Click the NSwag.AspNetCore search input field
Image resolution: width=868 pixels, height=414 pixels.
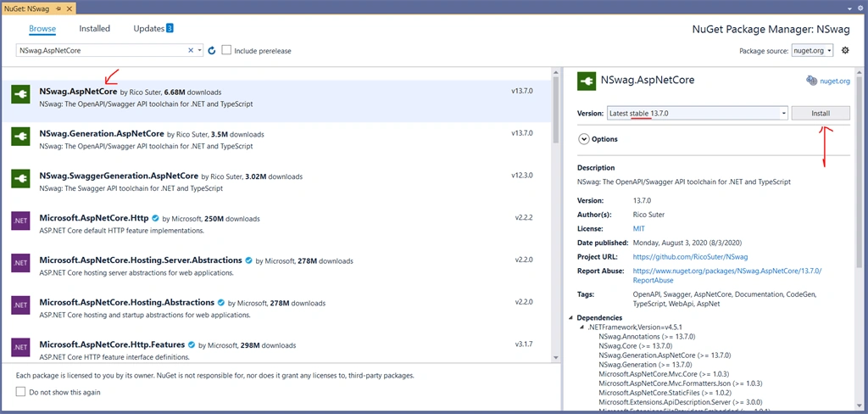pos(103,50)
